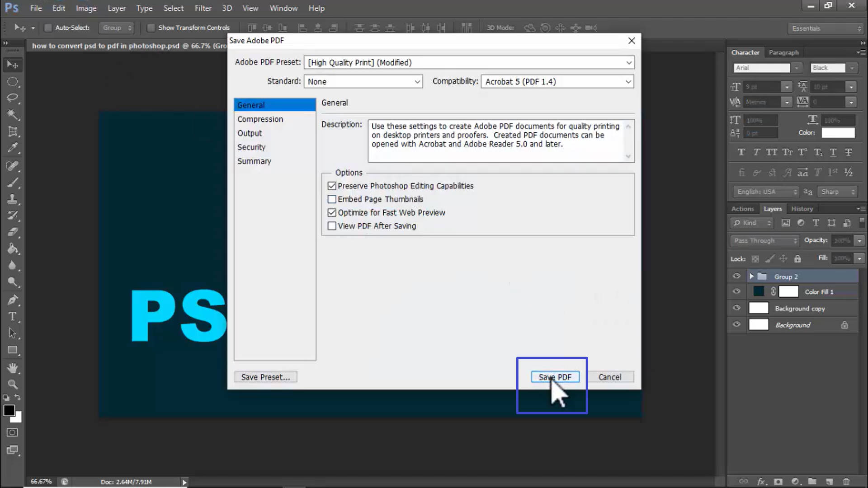Toggle the Auto-Select checkbox
The width and height of the screenshot is (868, 488).
(x=47, y=28)
